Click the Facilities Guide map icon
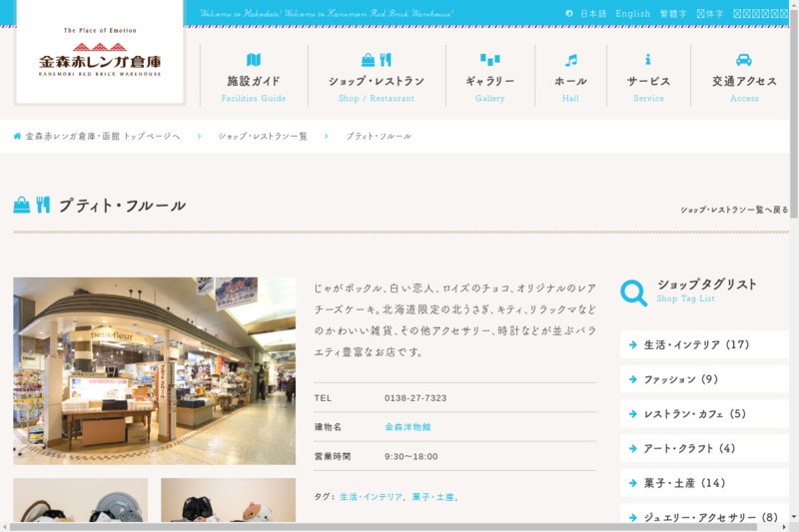Image resolution: width=799 pixels, height=532 pixels. 254,60
